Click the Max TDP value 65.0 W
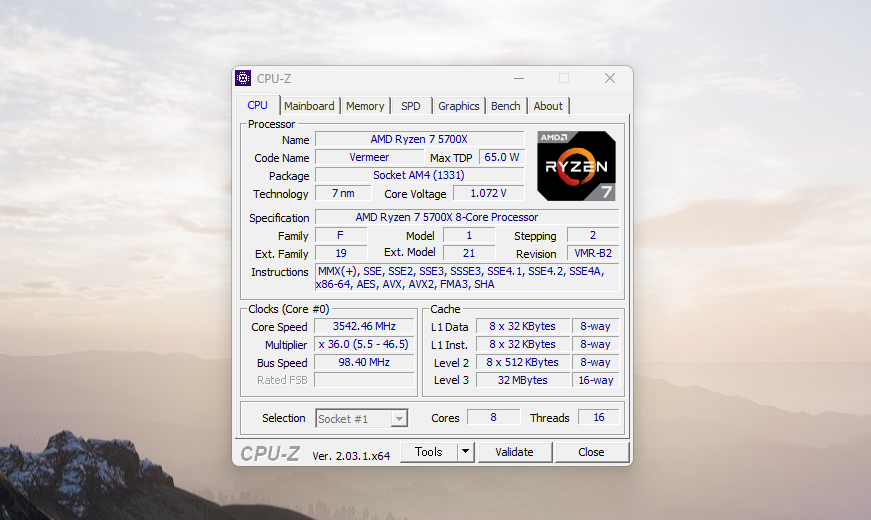The width and height of the screenshot is (871, 520). 502,157
